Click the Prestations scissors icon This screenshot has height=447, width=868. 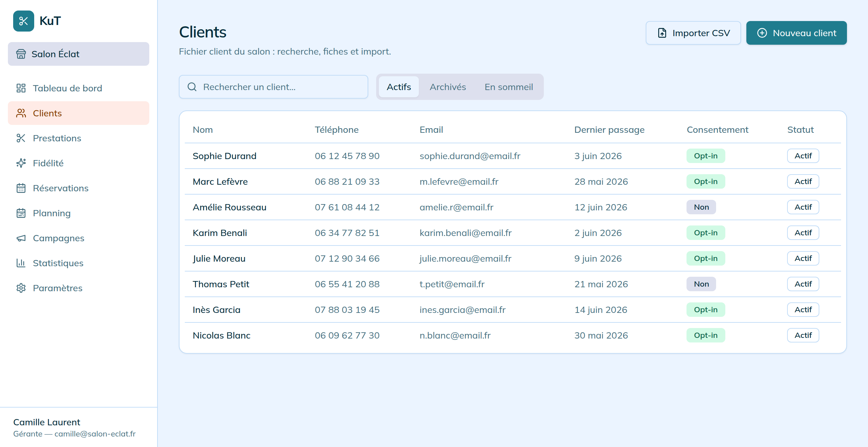(x=21, y=138)
